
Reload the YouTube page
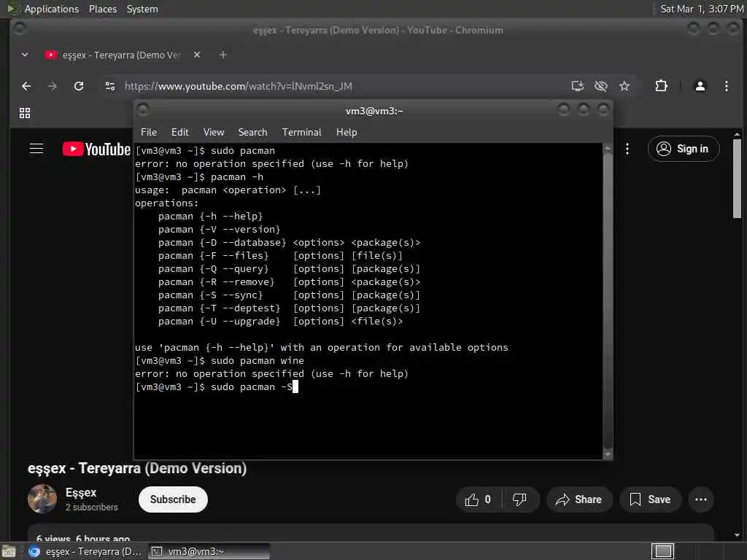79,86
